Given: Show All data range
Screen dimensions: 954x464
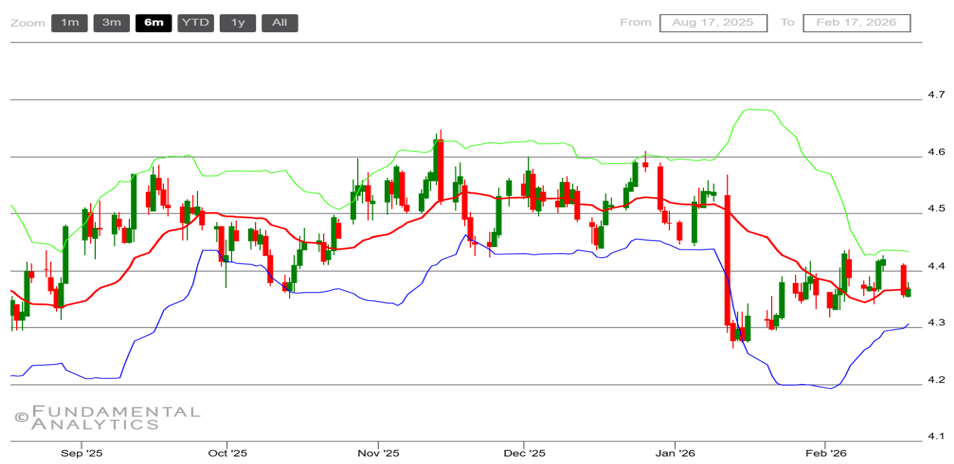Looking at the screenshot, I should (x=279, y=22).
